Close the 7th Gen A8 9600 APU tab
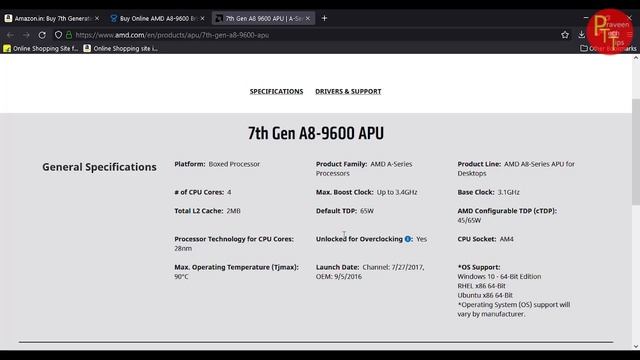 [308, 18]
